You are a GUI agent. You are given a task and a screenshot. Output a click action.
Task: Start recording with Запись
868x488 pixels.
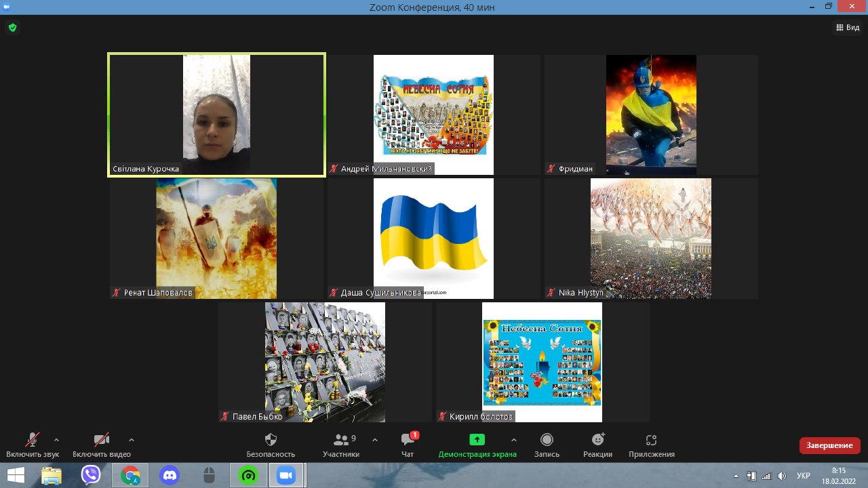pos(547,445)
